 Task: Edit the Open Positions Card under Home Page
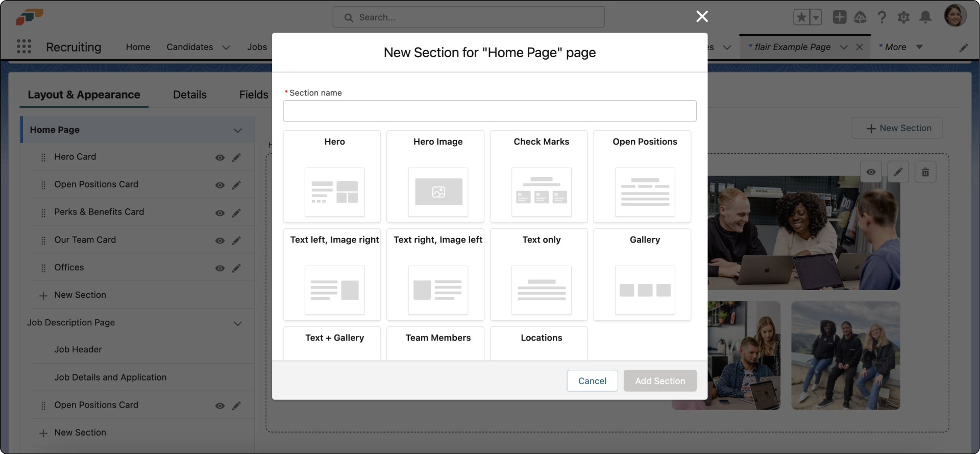(x=236, y=185)
